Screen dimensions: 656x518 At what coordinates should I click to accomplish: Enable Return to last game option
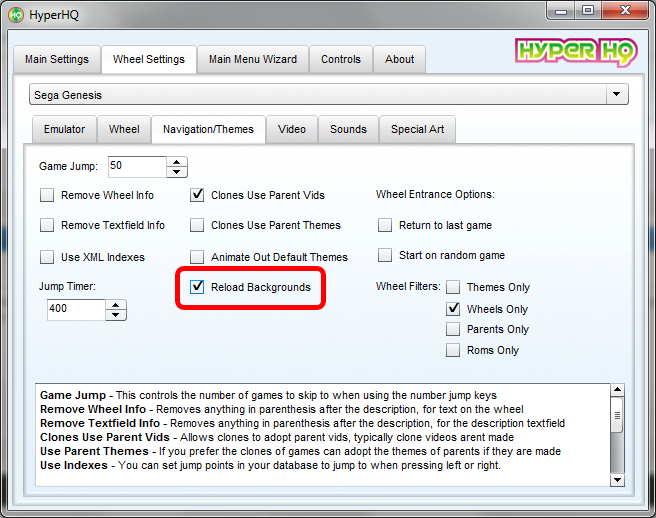click(385, 225)
